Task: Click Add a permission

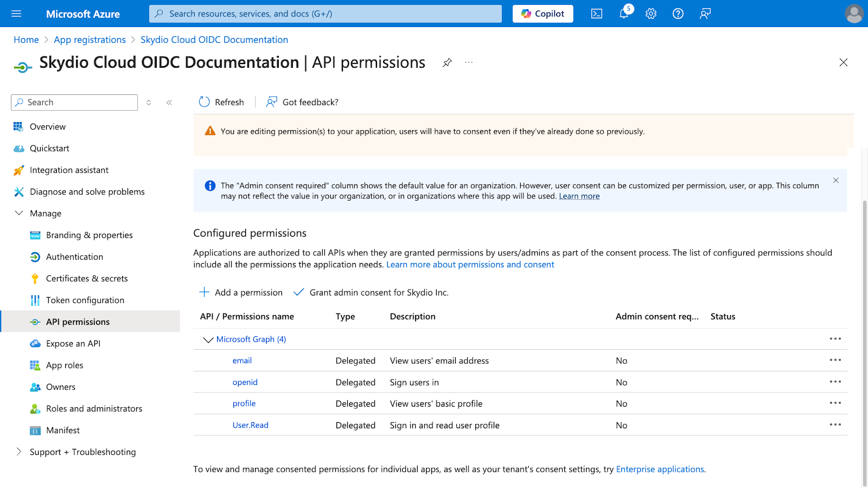Action: 241,292
